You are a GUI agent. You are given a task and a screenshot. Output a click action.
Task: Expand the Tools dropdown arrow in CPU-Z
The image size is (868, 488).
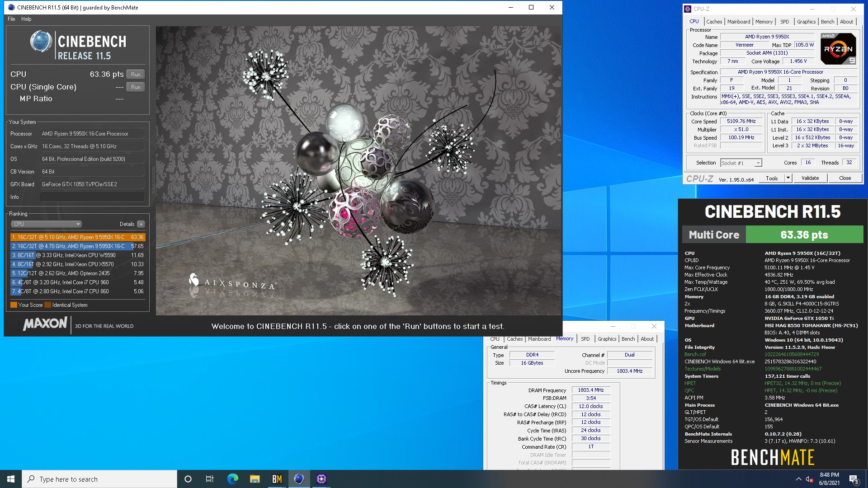pyautogui.click(x=788, y=178)
